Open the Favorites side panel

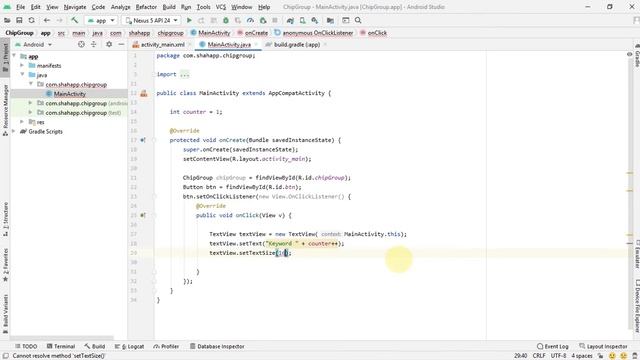coord(5,265)
